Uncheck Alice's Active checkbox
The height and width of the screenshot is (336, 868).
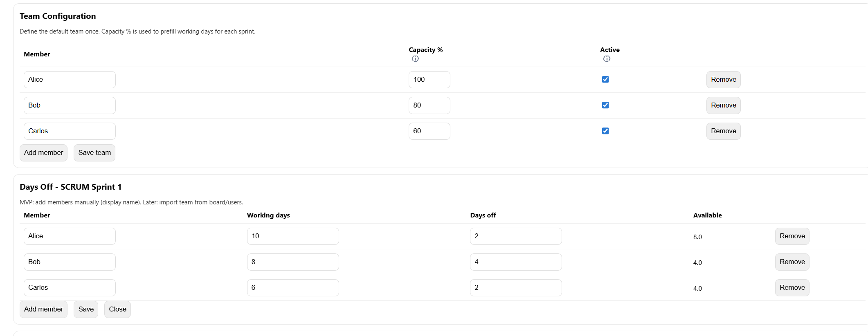point(605,79)
